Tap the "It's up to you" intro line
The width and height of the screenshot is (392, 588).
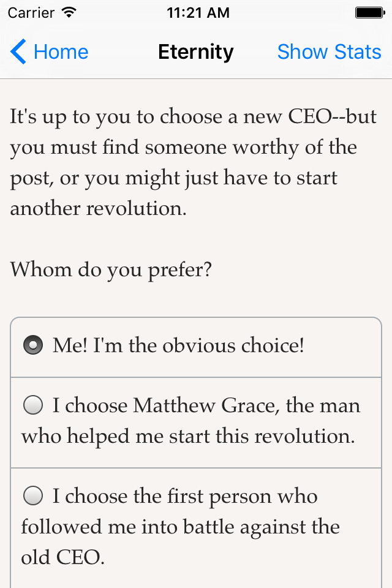click(193, 117)
